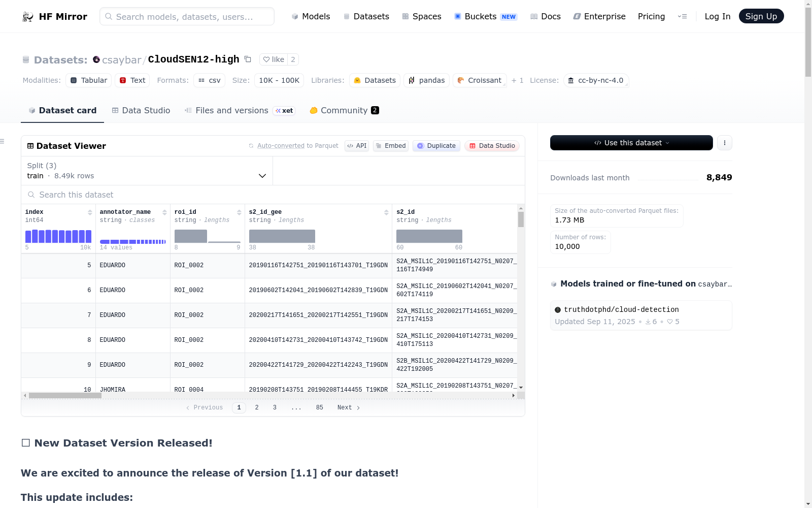
Task: Click the page scrollbar down arrow
Action: [x=808, y=504]
